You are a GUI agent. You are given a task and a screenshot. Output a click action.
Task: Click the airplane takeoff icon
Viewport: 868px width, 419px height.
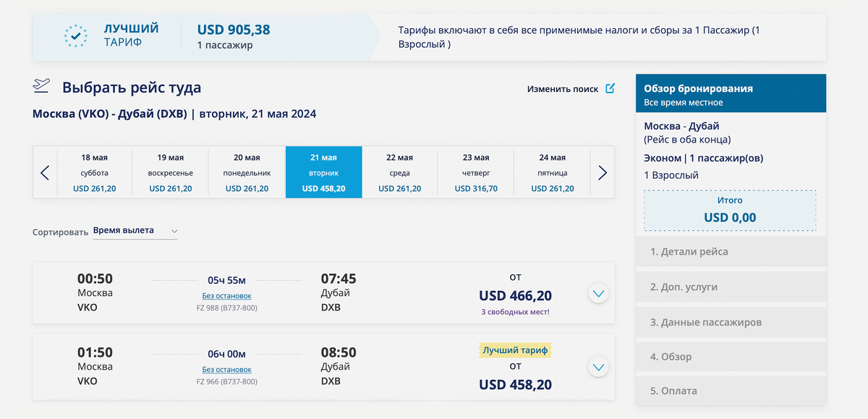click(41, 86)
